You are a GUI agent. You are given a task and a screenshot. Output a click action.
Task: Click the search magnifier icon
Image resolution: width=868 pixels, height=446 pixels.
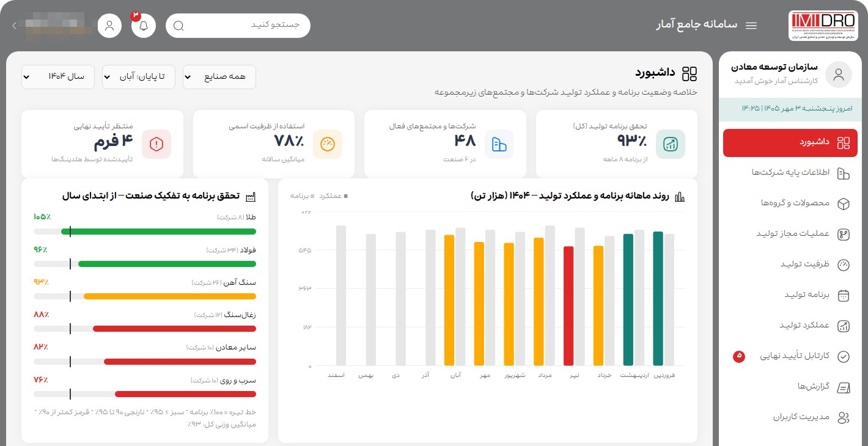point(178,26)
